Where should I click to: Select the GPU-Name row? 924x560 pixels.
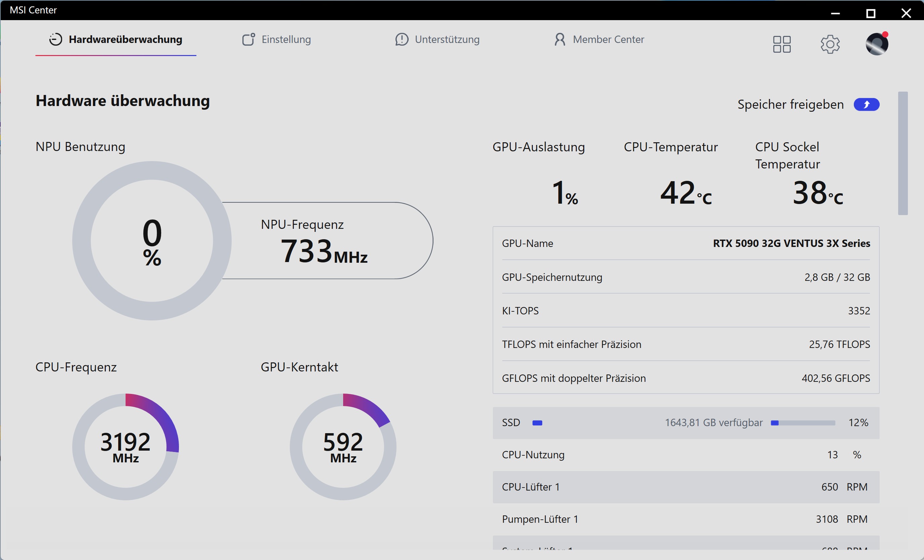click(686, 243)
